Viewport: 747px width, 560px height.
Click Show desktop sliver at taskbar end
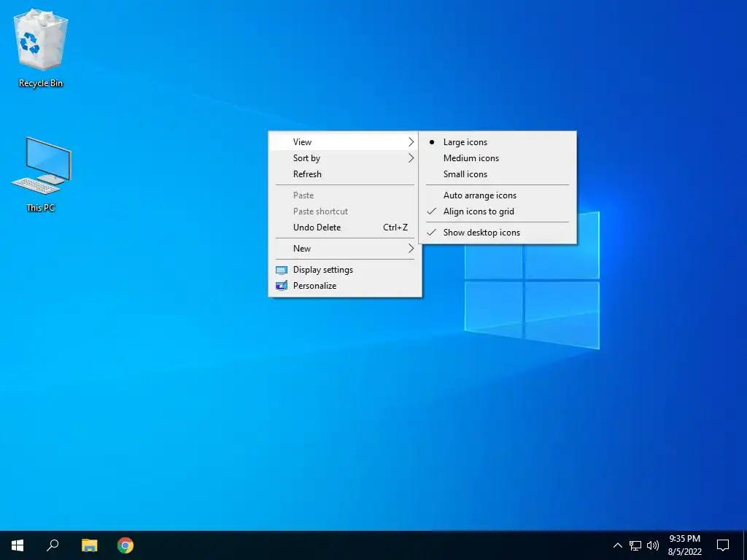[745, 545]
